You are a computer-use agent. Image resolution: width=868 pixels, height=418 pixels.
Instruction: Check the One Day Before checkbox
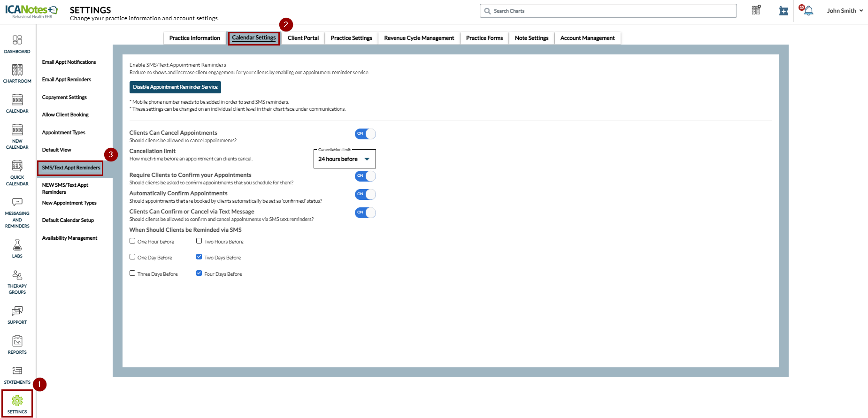[x=132, y=257]
